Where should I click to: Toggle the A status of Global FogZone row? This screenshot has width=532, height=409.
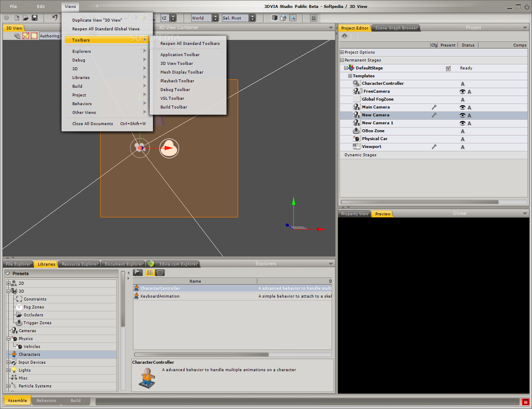pos(463,100)
